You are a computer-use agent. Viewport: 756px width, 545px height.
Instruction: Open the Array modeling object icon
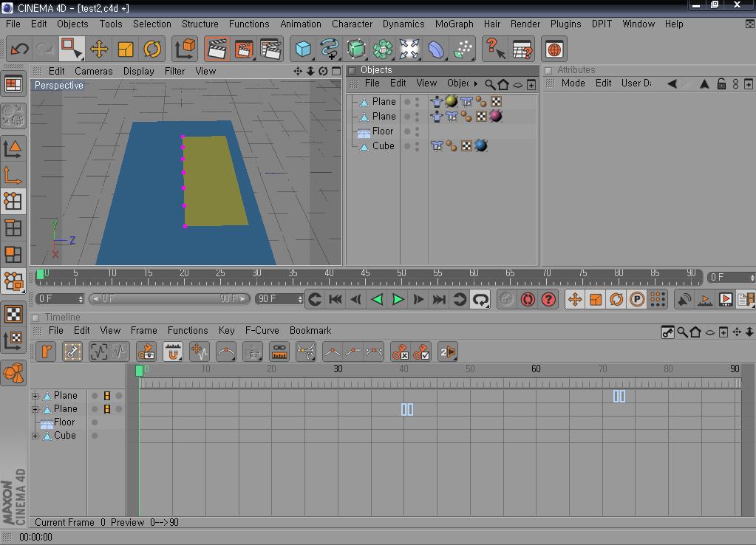[383, 49]
